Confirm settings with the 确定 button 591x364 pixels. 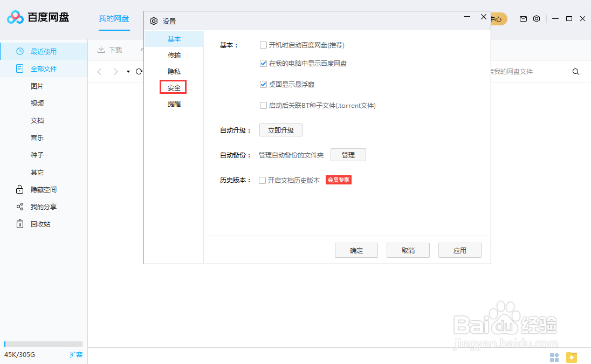[356, 250]
